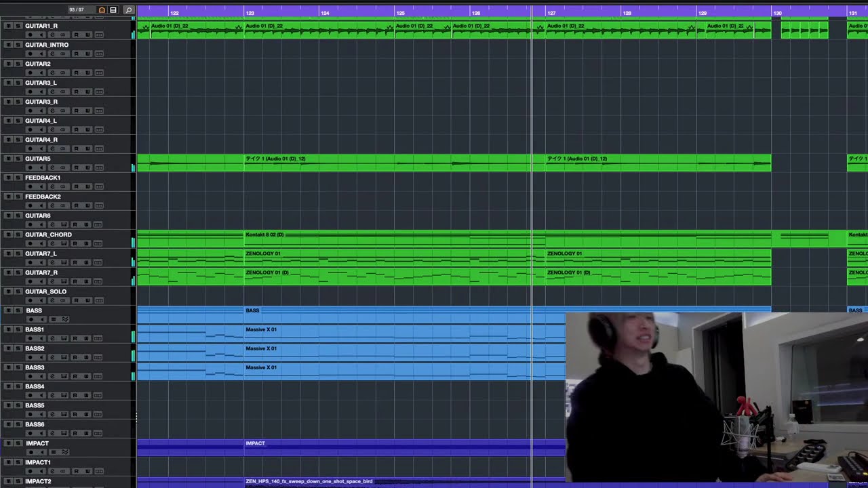The image size is (868, 488).
Task: Open edit channel settings for GUITAR_CHORD
Action: [x=52, y=243]
